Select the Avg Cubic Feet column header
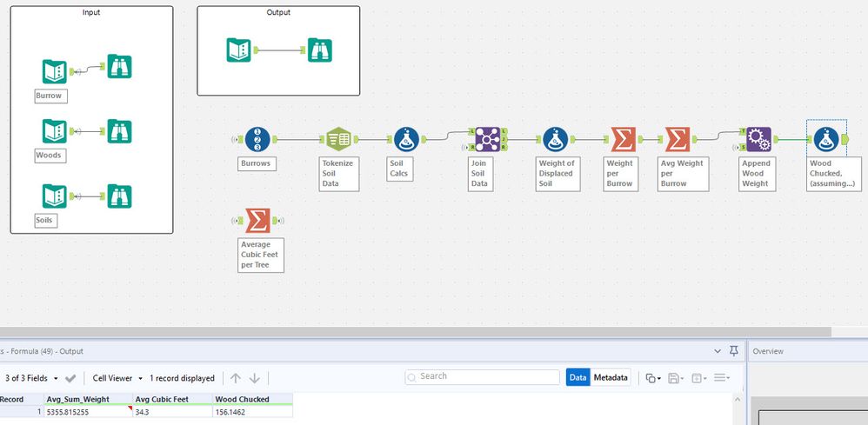 173,399
